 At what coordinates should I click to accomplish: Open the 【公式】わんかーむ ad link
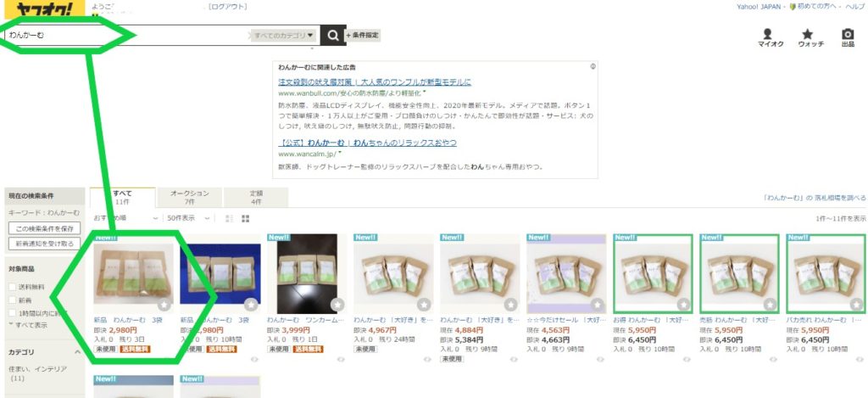367,143
